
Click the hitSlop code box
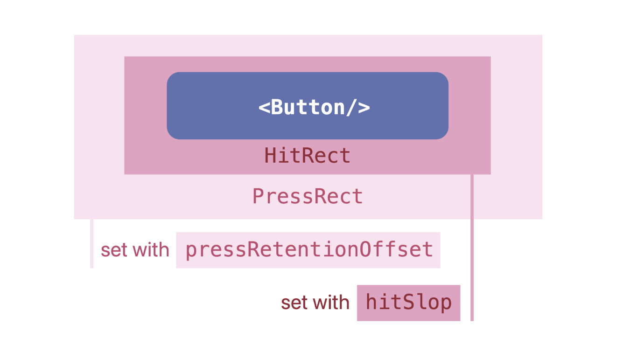pos(408,303)
